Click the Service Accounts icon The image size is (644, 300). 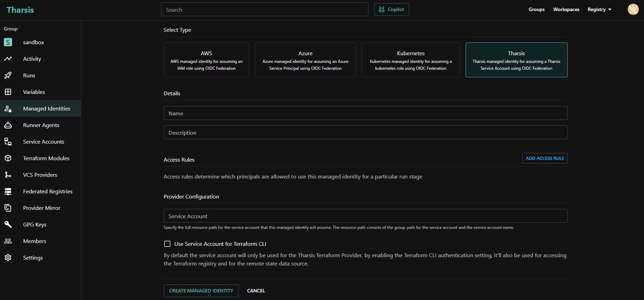click(8, 142)
